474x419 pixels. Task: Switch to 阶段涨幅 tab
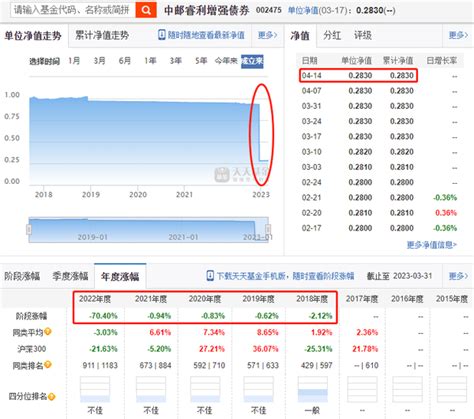(22, 276)
